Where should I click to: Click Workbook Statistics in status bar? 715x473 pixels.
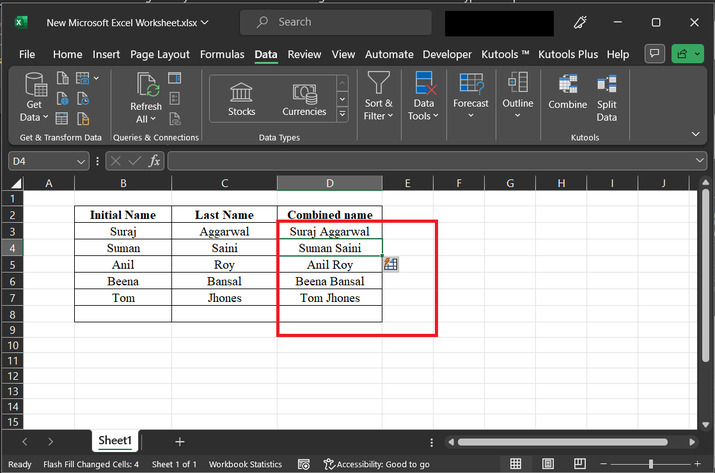245,464
